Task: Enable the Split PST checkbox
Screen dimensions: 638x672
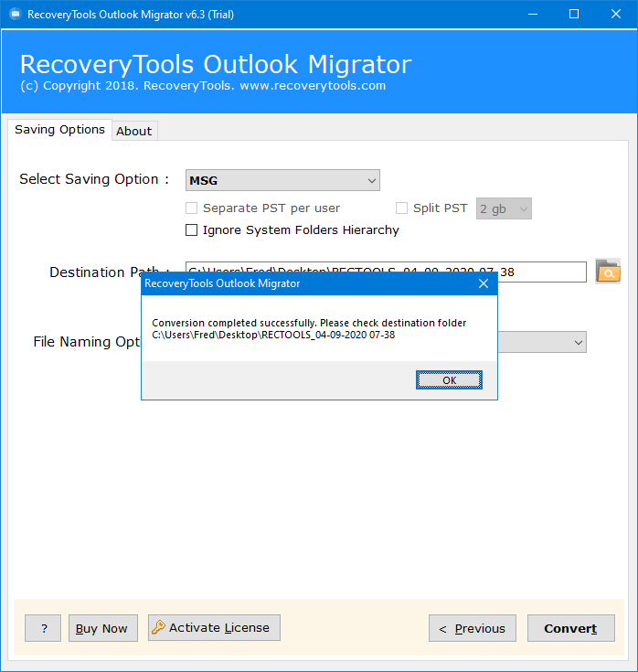Action: 401,208
